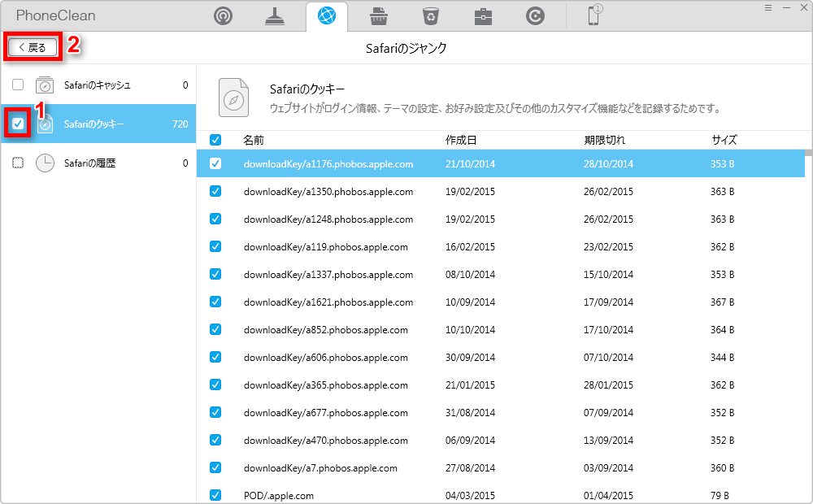Image resolution: width=813 pixels, height=504 pixels.
Task: Click the 367 B size cell
Action: point(722,302)
